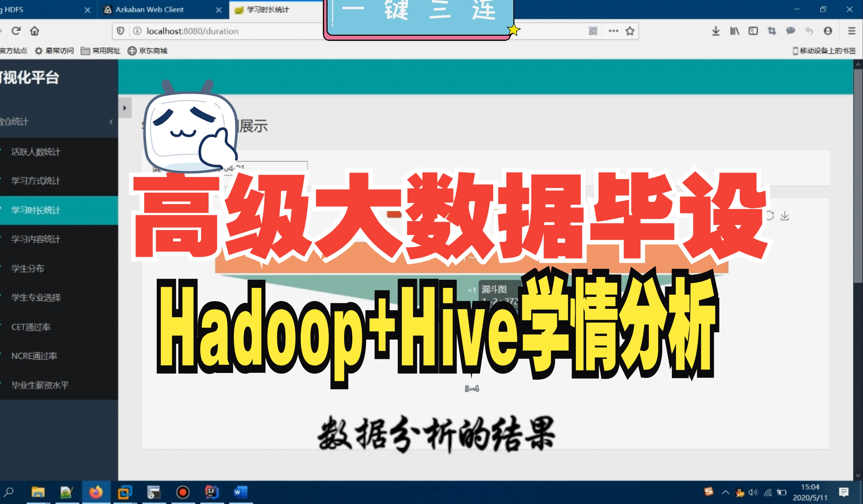Take a screenshot with the crop icon
863x504 pixels.
click(771, 31)
